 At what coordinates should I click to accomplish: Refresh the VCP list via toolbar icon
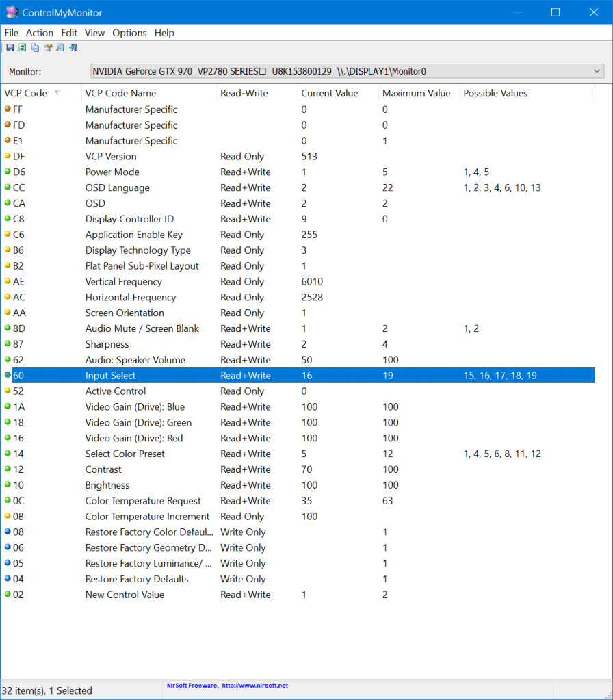(x=22, y=47)
